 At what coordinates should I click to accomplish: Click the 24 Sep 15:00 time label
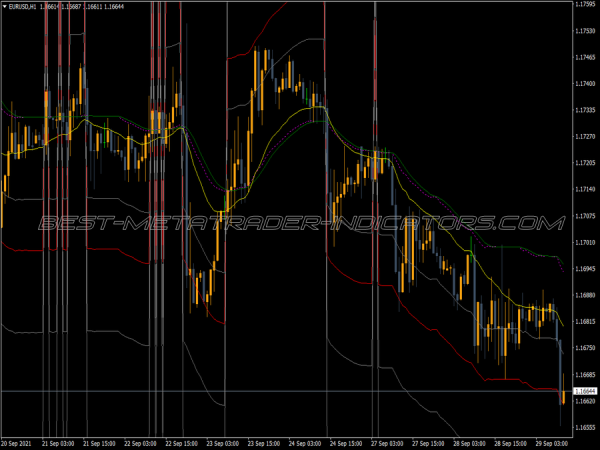[x=346, y=444]
